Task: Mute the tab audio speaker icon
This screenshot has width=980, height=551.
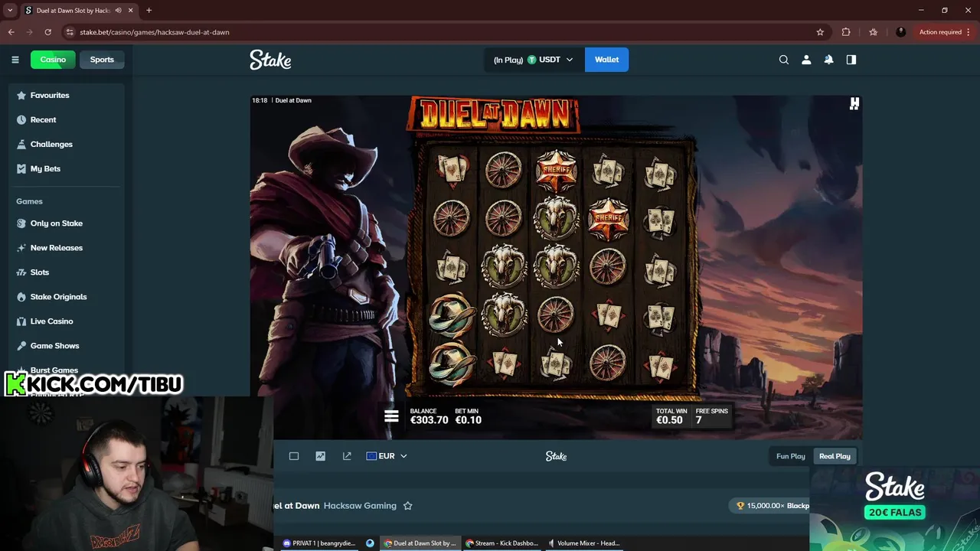Action: click(x=118, y=11)
